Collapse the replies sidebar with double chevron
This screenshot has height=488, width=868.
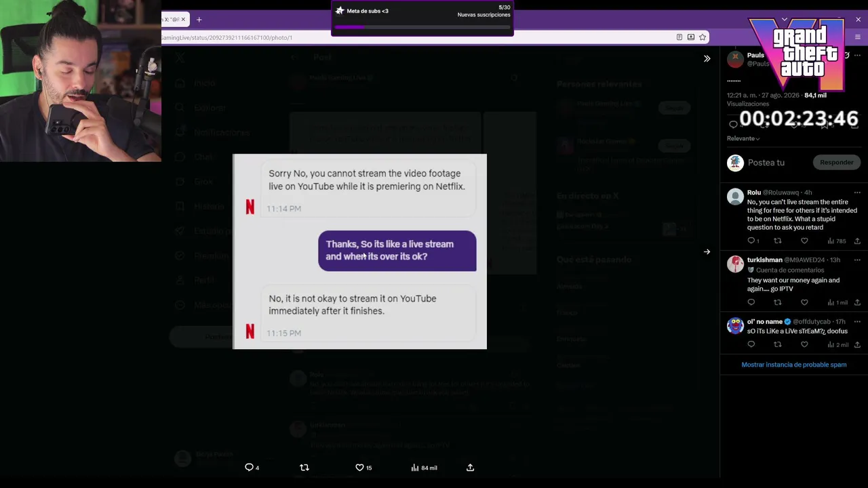(707, 59)
